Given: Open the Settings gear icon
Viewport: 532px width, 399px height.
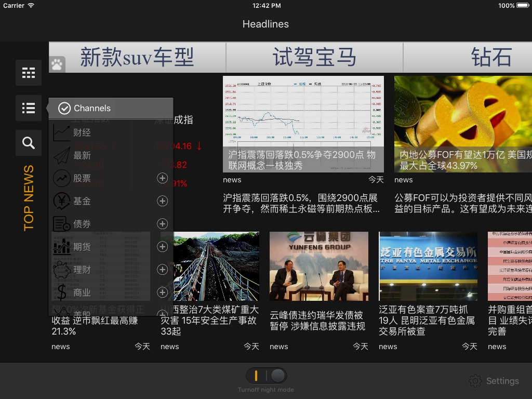Looking at the screenshot, I should click(475, 381).
